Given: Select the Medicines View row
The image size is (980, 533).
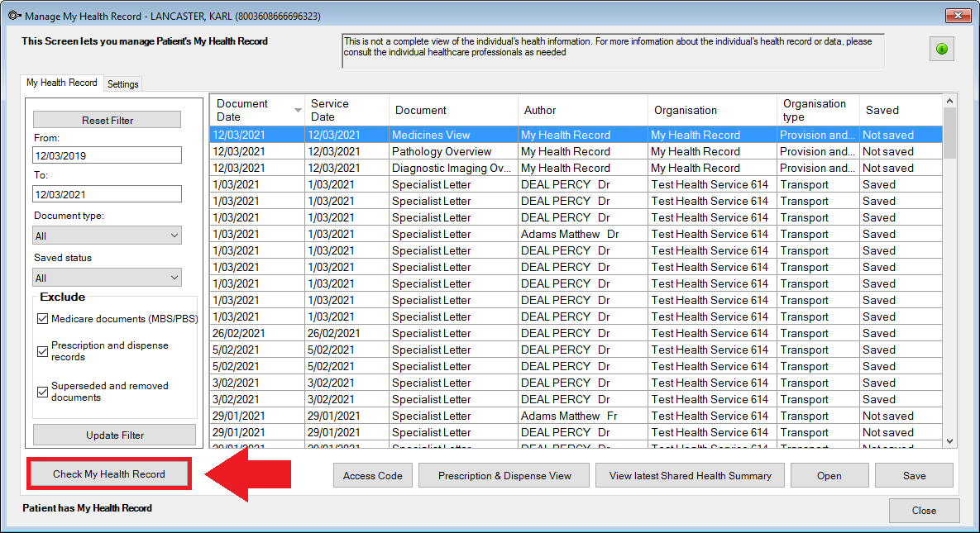Looking at the screenshot, I should click(x=576, y=135).
